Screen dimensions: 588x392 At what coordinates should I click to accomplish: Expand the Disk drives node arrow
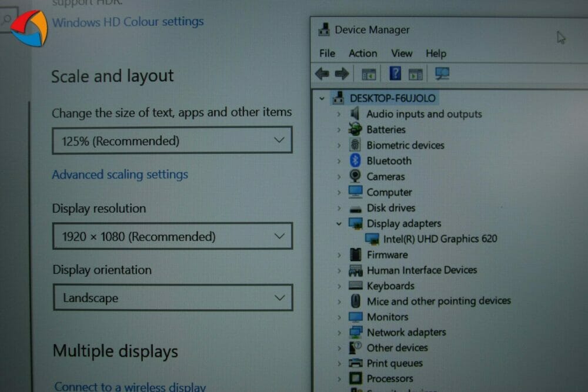(x=339, y=208)
